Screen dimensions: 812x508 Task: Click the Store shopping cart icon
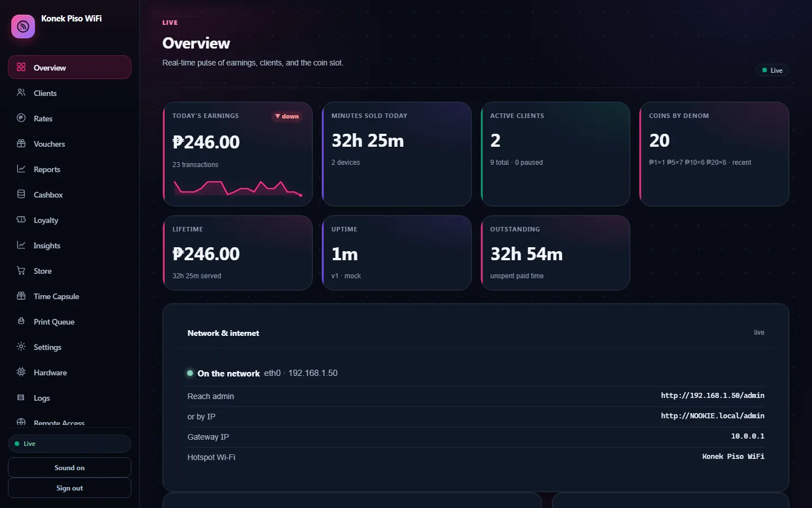(21, 270)
